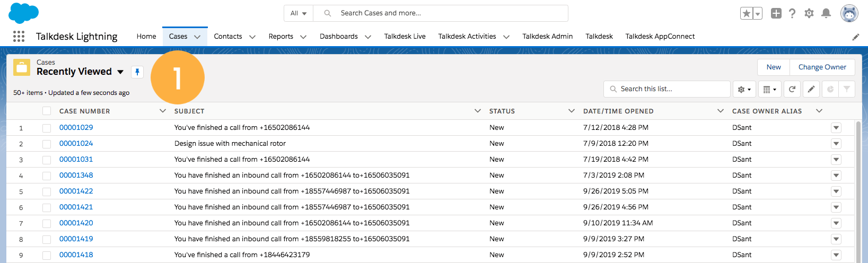Image resolution: width=868 pixels, height=263 pixels.
Task: Click the Cases briefcase icon
Action: click(22, 67)
